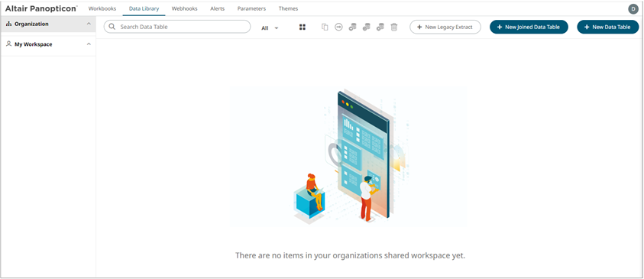The width and height of the screenshot is (644, 279).
Task: Click the New Legacy Extract button
Action: click(x=445, y=27)
